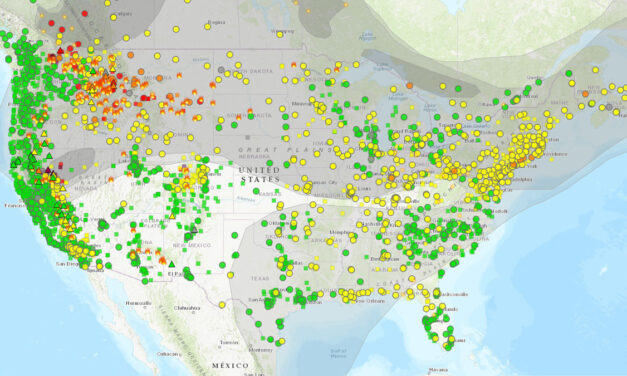Image resolution: width=627 pixels, height=376 pixels.
Task: Click the yellow circle marker near Winnipeg
Action: [280, 35]
